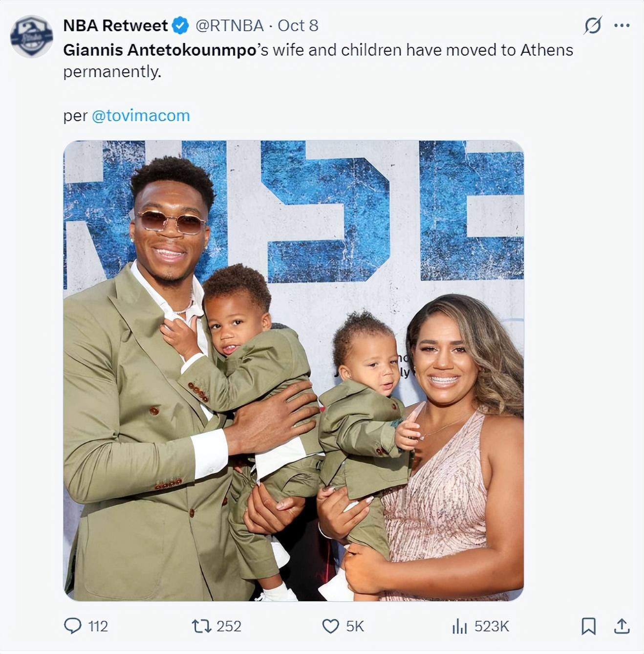Share the post with the upload icon
The image size is (644, 654).
pos(622,626)
